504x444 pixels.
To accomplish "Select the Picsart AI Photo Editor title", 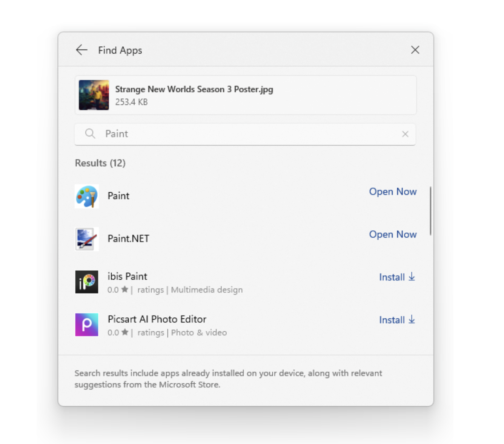I will coord(157,319).
